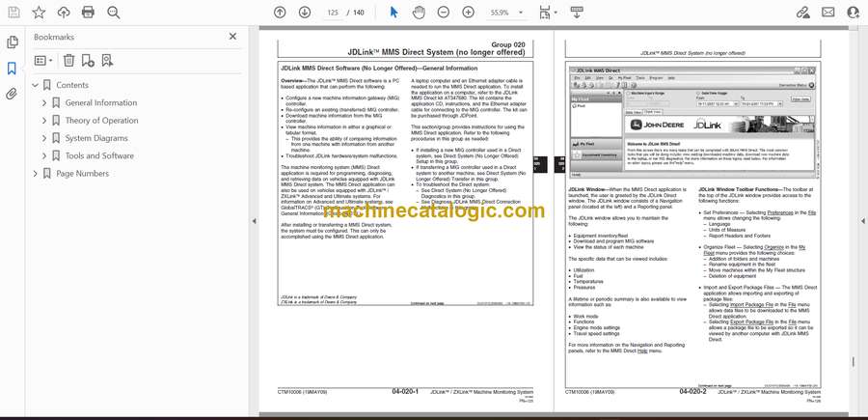This screenshot has width=868, height=420.
Task: Go to Tools and Software bookmark
Action: pos(99,156)
